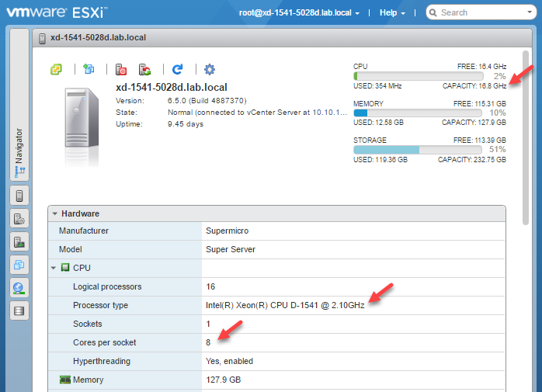Click Logical processors value 16
542x392 pixels.
coord(210,286)
